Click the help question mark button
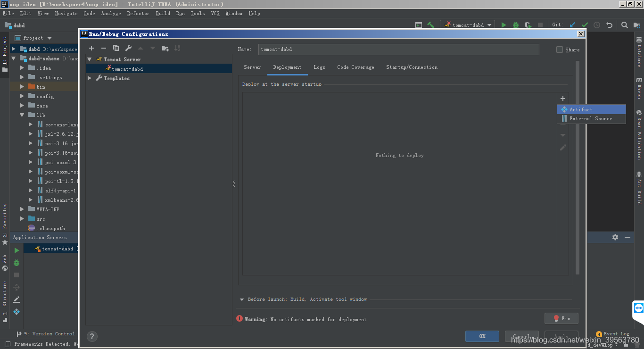 pyautogui.click(x=92, y=336)
